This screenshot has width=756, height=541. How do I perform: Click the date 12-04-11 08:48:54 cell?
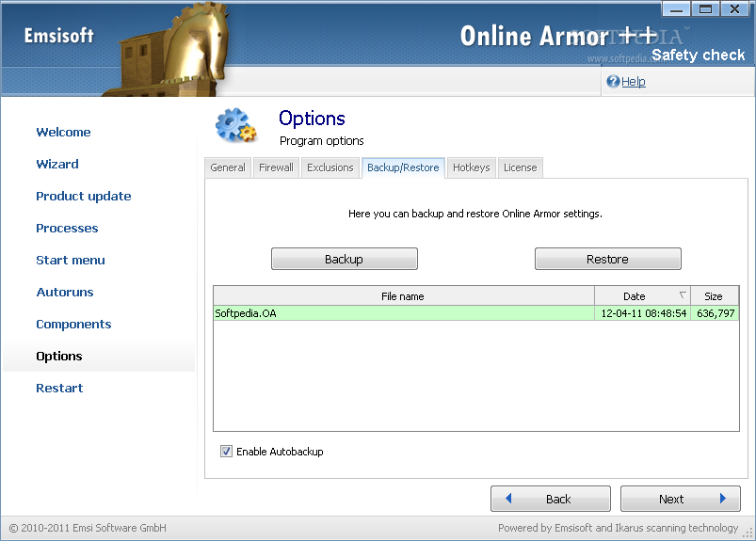click(x=644, y=313)
